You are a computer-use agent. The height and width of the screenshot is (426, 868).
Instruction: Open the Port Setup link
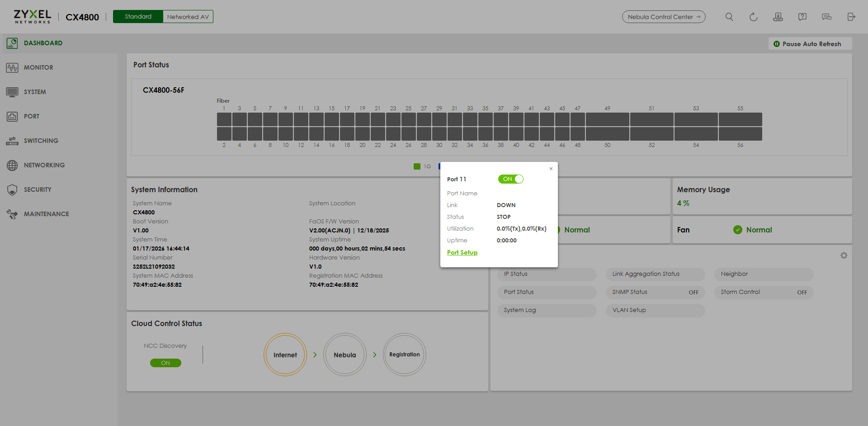462,252
